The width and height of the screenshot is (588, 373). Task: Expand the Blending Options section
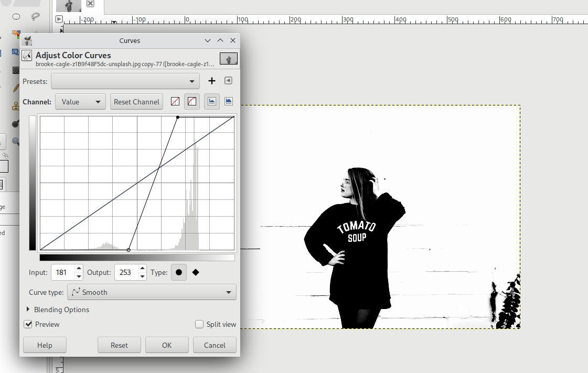[28, 310]
